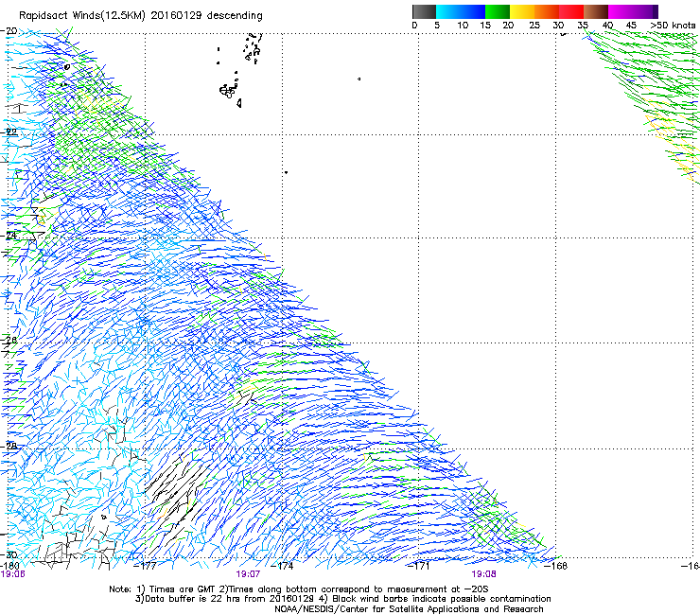Click the 19:08 time label
The height and width of the screenshot is (615, 700).
[x=483, y=574]
